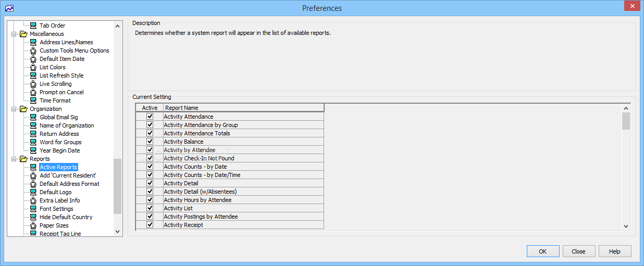
Task: Click the report list scroll up arrow
Action: (626, 108)
